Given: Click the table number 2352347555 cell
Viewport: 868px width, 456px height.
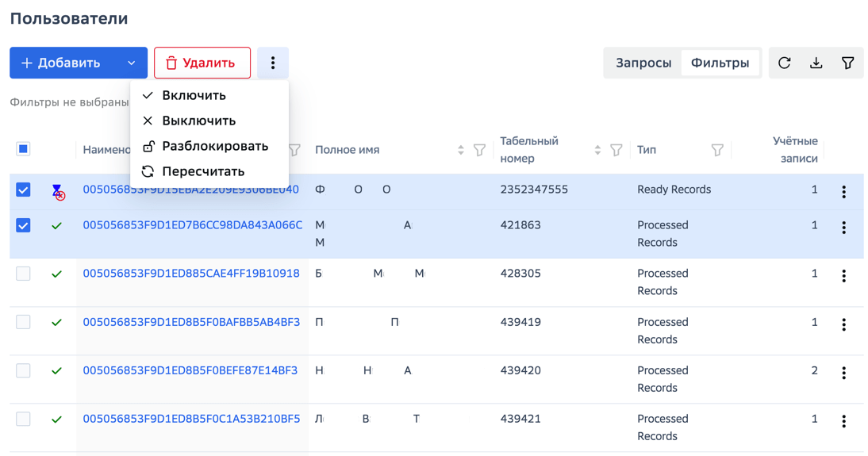Looking at the screenshot, I should (534, 190).
